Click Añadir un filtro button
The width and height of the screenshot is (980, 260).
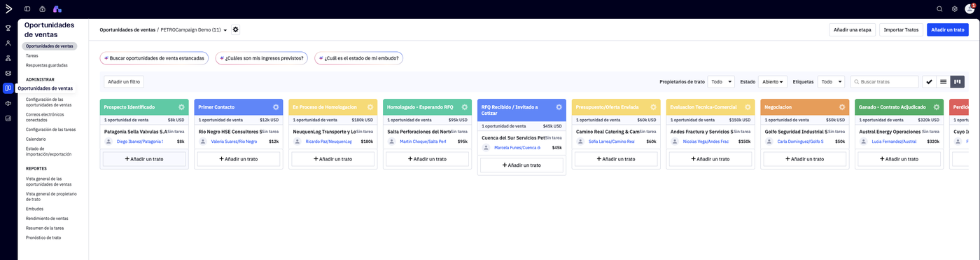pyautogui.click(x=124, y=82)
